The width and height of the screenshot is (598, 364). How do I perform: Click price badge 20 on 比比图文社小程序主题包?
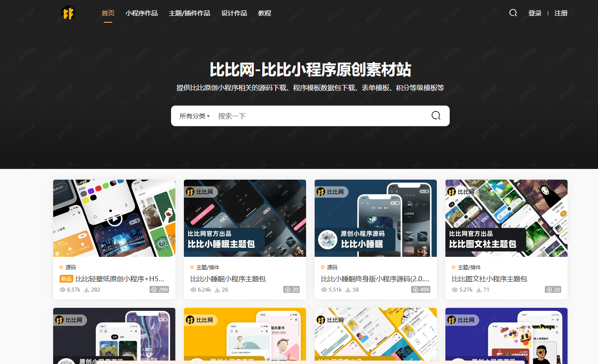tap(553, 290)
